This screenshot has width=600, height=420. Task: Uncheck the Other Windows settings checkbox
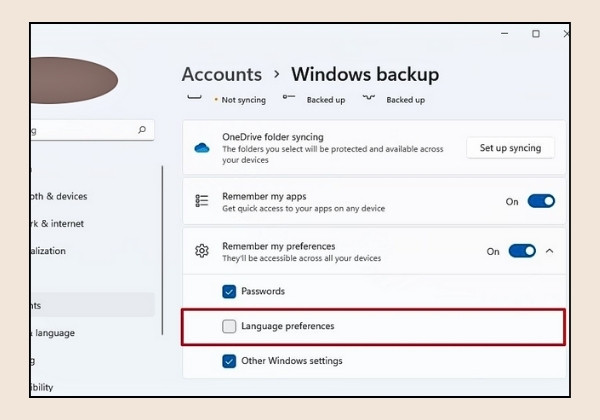229,361
